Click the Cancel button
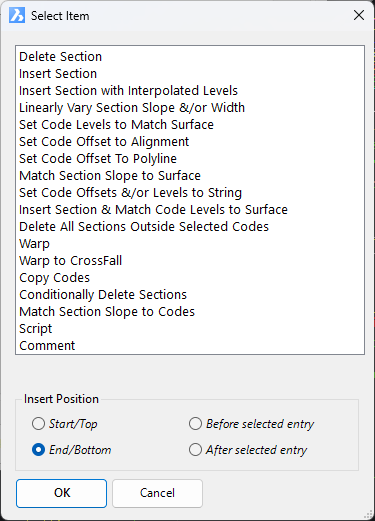 [x=157, y=493]
